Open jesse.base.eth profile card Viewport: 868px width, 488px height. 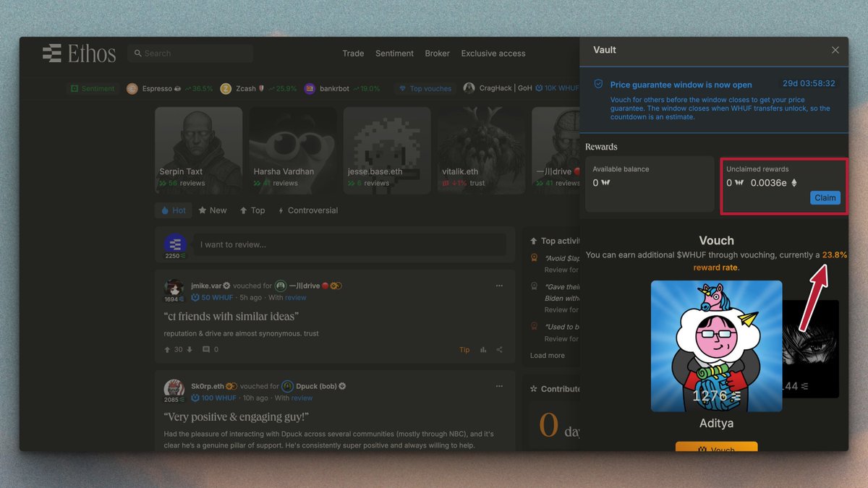(x=387, y=150)
